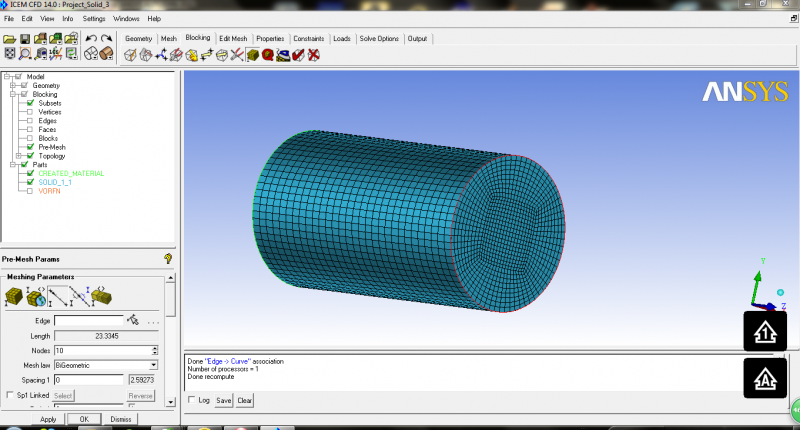
Task: Check the Sp1 Linked checkbox
Action: [10, 395]
